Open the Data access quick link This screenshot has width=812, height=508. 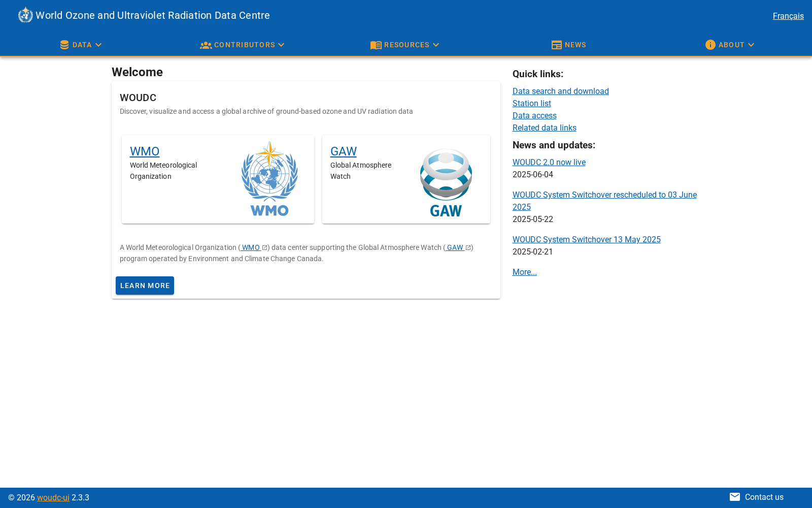tap(534, 115)
